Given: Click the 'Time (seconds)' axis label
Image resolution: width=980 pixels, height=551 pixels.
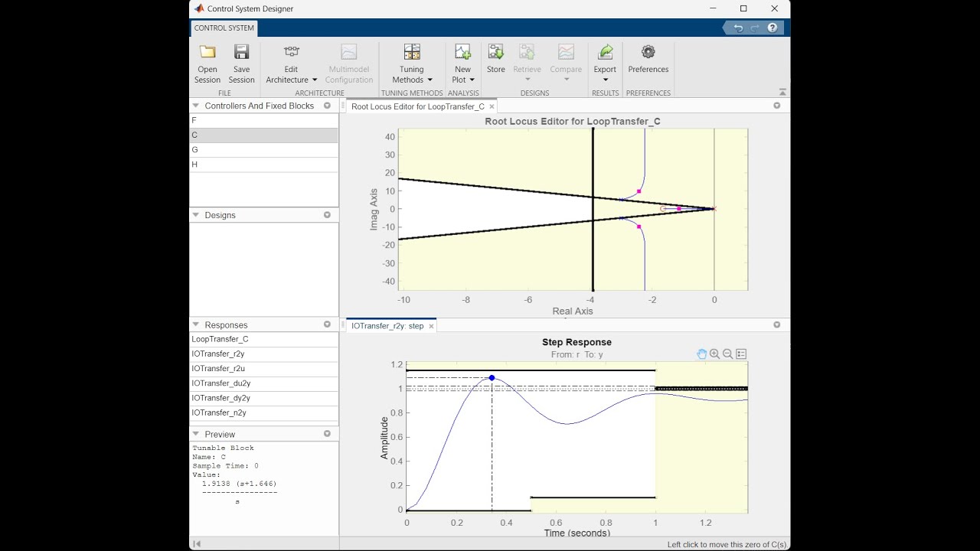Looking at the screenshot, I should pyautogui.click(x=577, y=533).
